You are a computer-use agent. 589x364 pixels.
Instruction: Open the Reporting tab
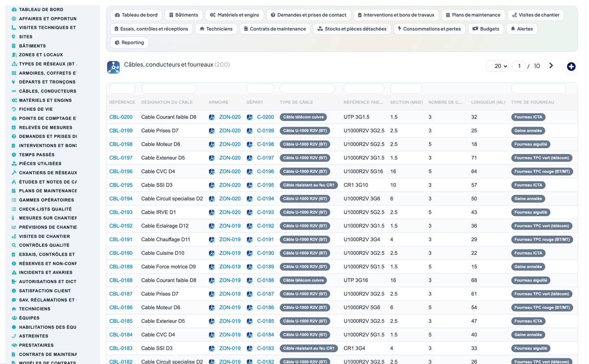tap(130, 43)
